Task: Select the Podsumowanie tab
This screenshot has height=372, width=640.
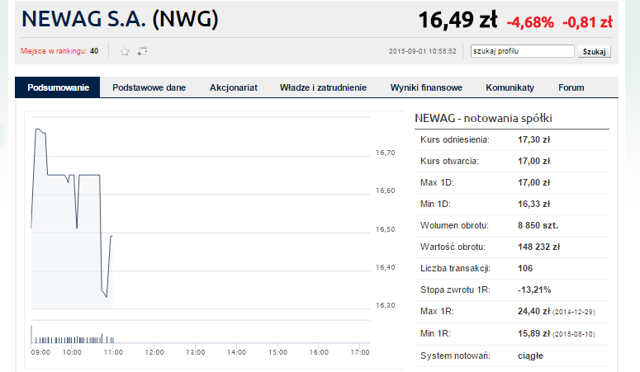Action: pyautogui.click(x=58, y=87)
